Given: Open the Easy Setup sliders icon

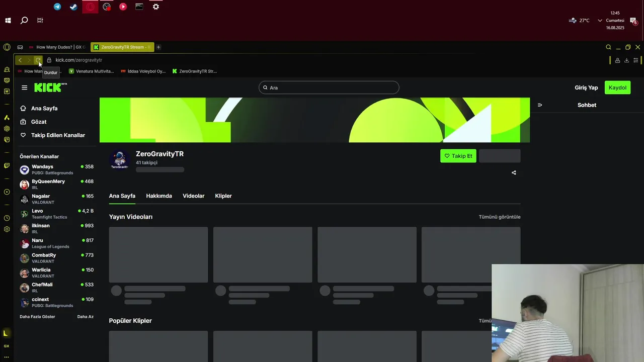Looking at the screenshot, I should (x=636, y=60).
